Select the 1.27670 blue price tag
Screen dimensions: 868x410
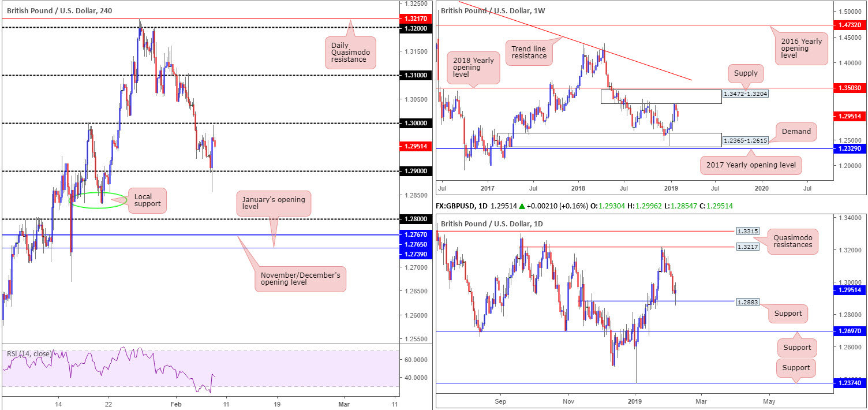click(416, 234)
